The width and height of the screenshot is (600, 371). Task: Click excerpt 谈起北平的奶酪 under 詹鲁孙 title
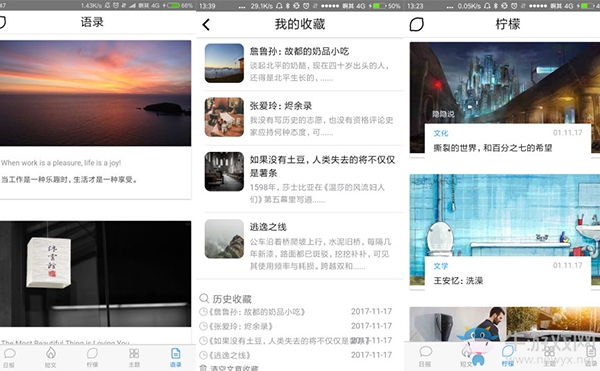320,72
